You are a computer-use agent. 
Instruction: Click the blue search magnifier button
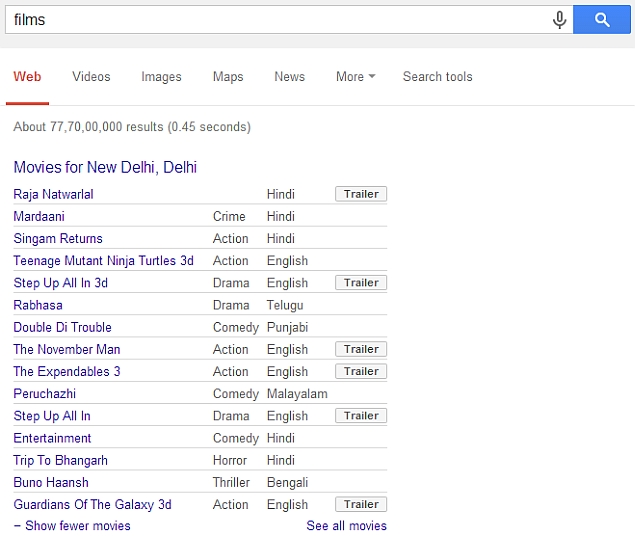602,19
